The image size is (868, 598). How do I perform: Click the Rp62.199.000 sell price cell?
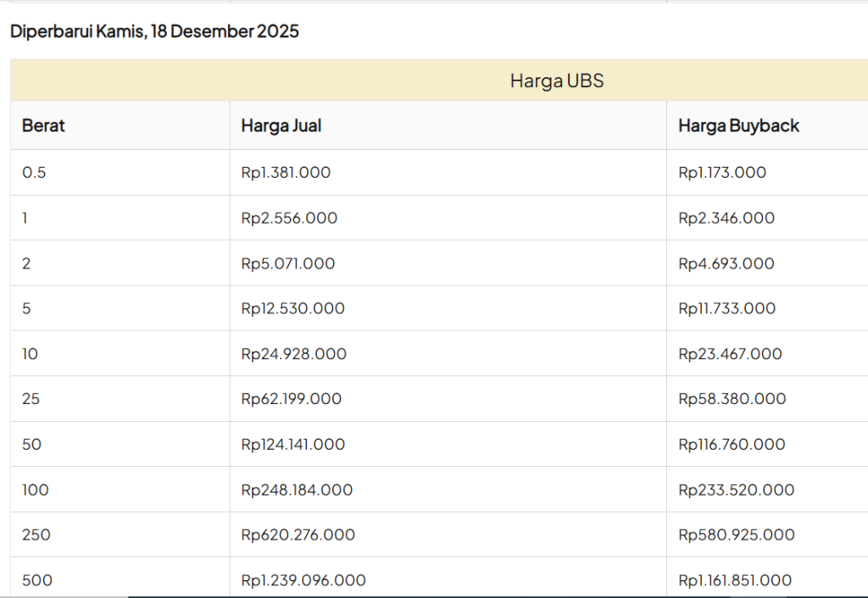(291, 399)
